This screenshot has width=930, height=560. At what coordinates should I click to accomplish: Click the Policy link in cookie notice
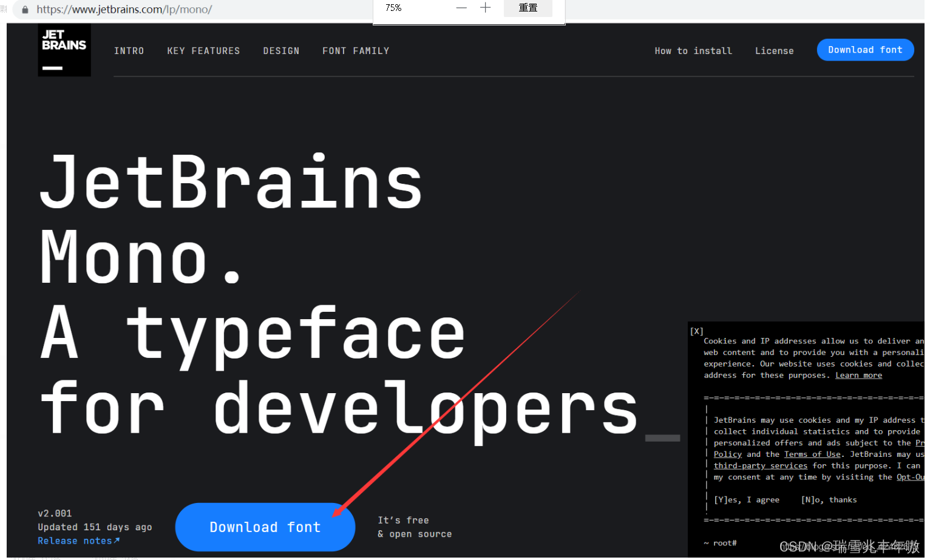click(x=728, y=454)
